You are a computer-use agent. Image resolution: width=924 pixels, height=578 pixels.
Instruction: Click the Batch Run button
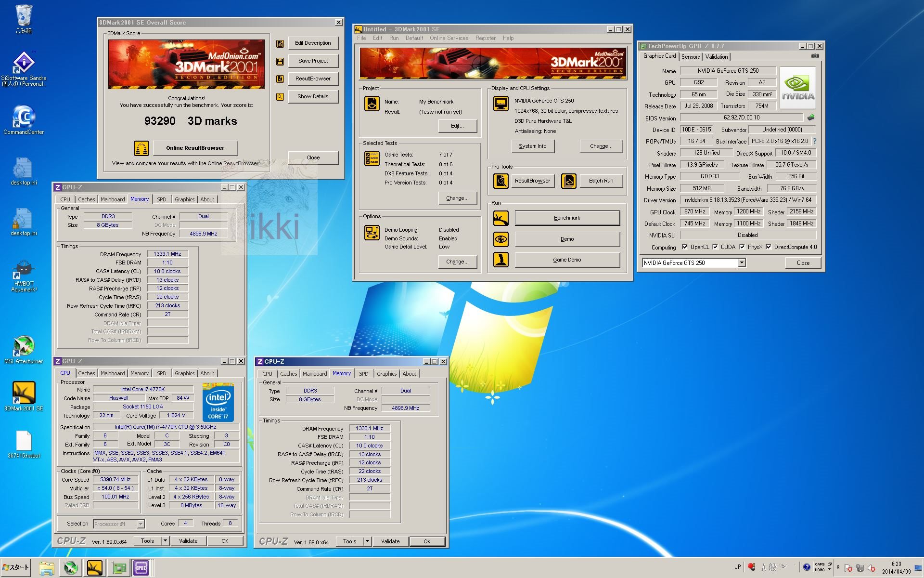pyautogui.click(x=601, y=181)
